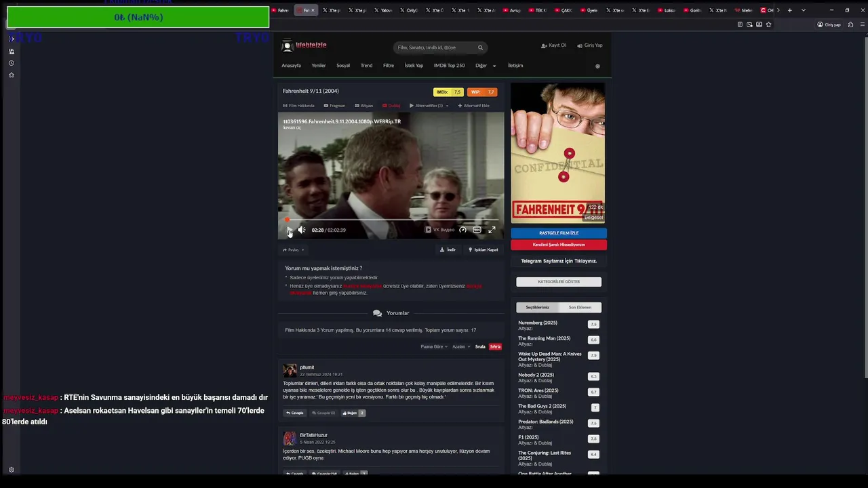Open the İstek Yap menu item
Image resolution: width=868 pixels, height=488 pixels.
point(414,66)
